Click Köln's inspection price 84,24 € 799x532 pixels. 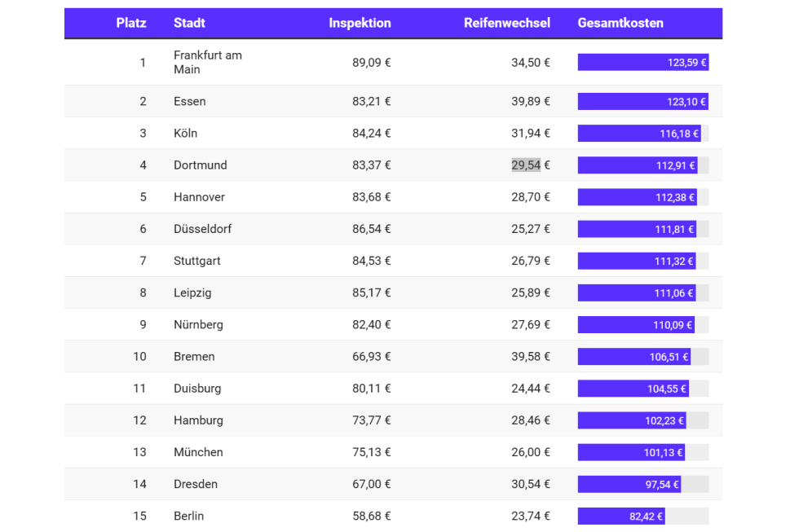371,134
